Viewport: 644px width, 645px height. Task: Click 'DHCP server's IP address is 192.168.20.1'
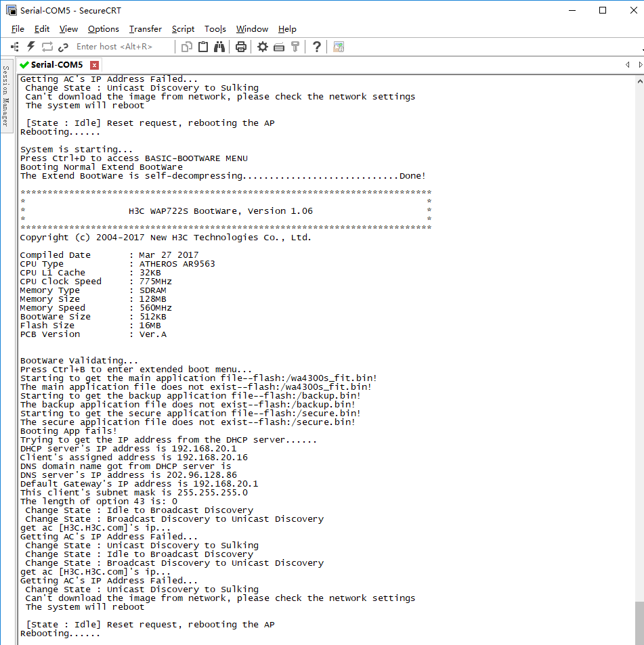coord(129,449)
